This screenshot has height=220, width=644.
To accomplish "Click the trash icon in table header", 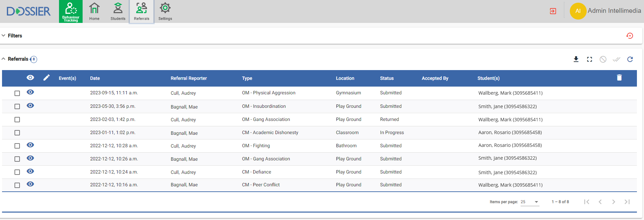I will coord(619,78).
